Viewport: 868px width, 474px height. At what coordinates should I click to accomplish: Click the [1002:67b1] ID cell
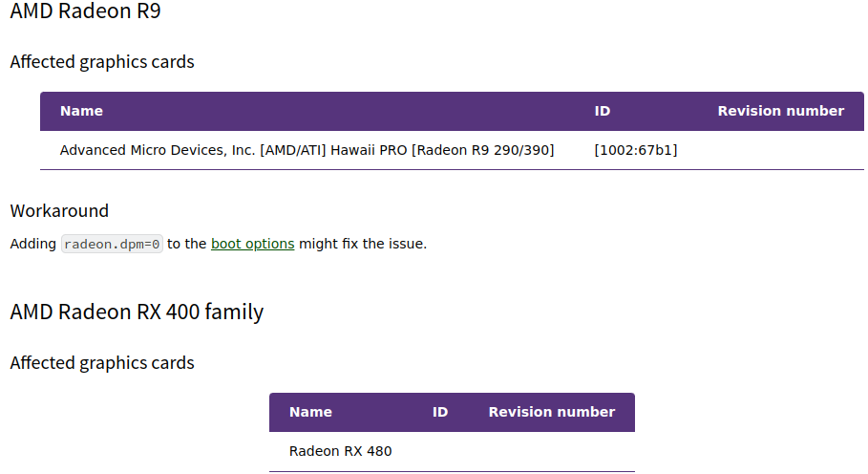pyautogui.click(x=636, y=150)
